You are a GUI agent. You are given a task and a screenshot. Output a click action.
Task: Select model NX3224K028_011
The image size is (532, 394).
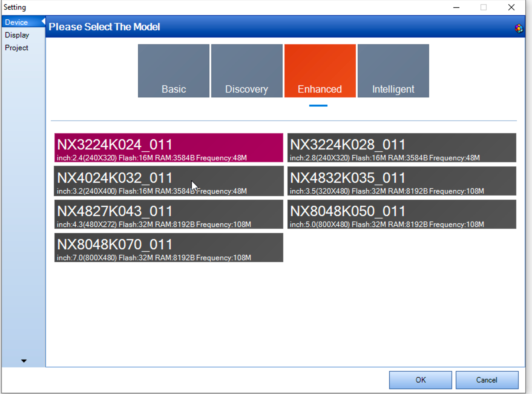pos(401,148)
